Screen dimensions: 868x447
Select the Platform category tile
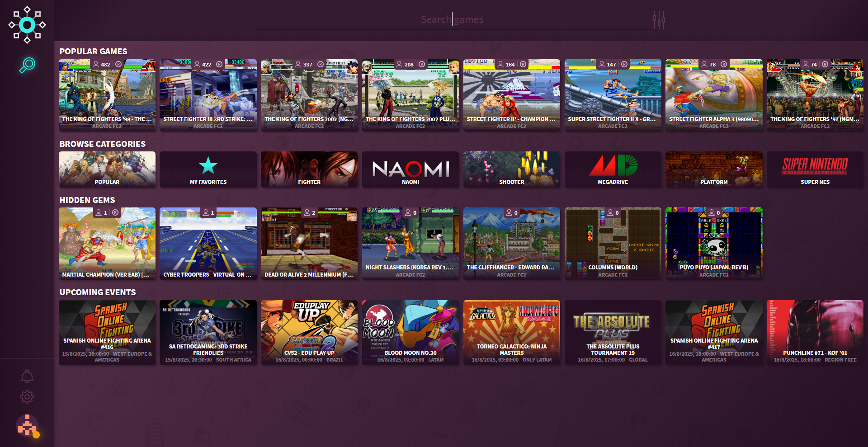click(x=714, y=169)
